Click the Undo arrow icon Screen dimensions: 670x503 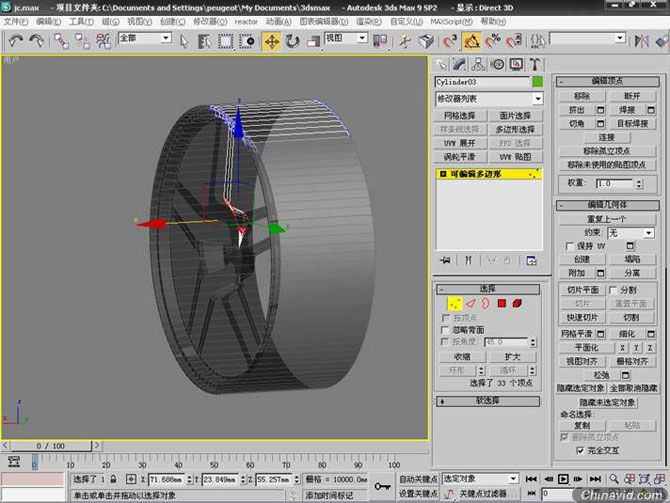(16, 41)
